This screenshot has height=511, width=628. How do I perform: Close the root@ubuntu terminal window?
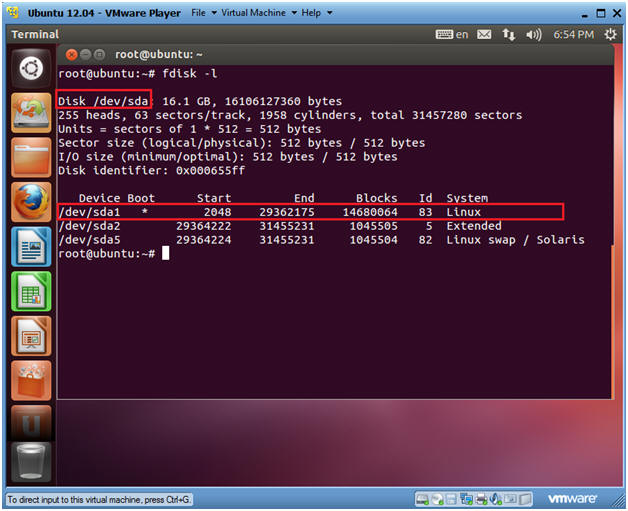71,54
